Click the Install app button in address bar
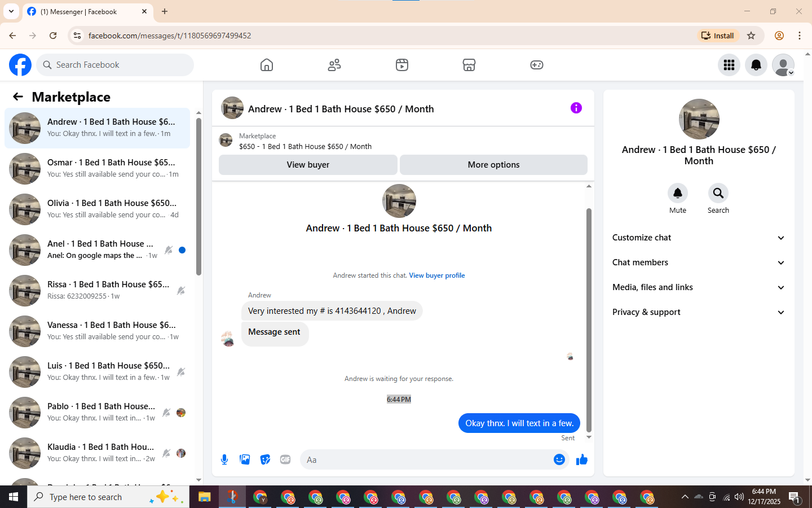 717,36
